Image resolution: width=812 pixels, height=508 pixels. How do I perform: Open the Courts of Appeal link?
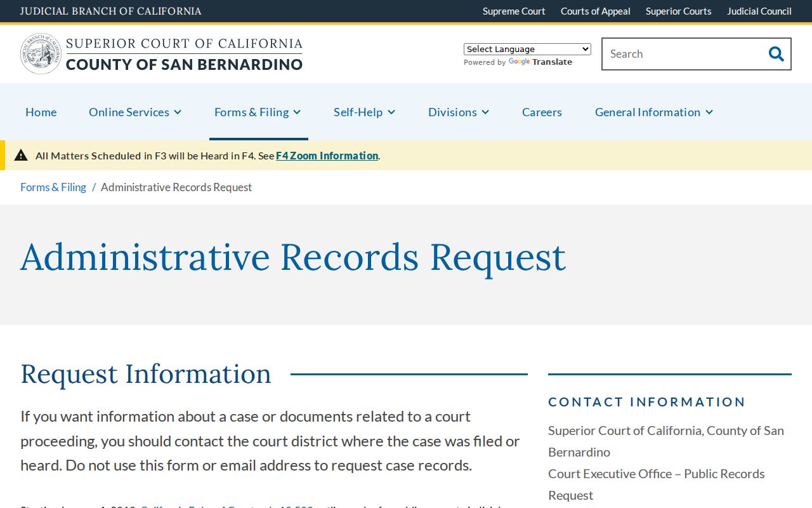pyautogui.click(x=596, y=11)
